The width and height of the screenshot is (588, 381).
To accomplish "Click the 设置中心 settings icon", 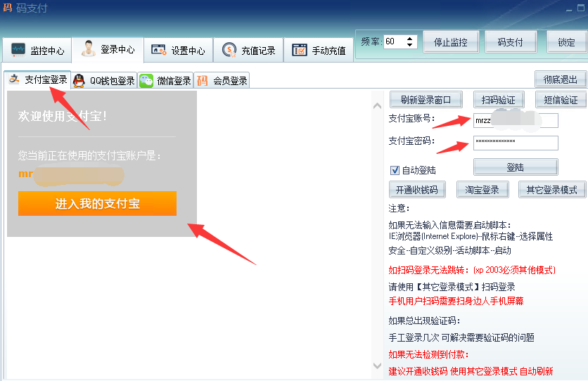I will tap(159, 51).
